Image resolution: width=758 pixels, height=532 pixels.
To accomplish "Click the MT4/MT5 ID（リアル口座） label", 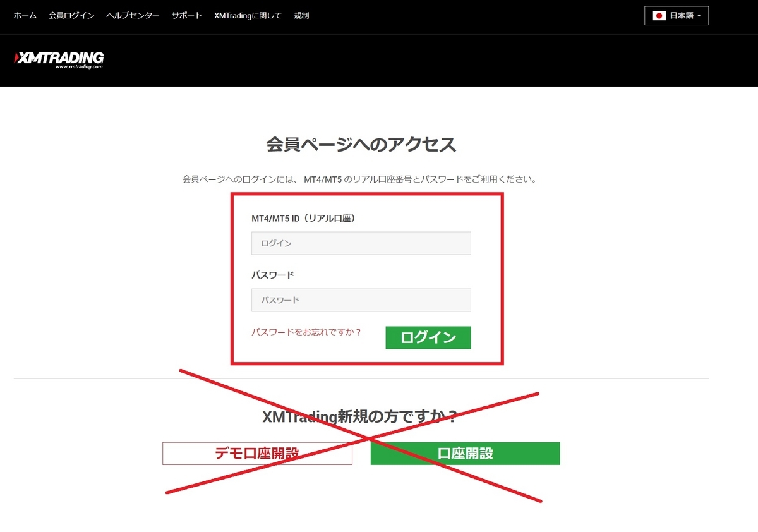I will click(303, 218).
